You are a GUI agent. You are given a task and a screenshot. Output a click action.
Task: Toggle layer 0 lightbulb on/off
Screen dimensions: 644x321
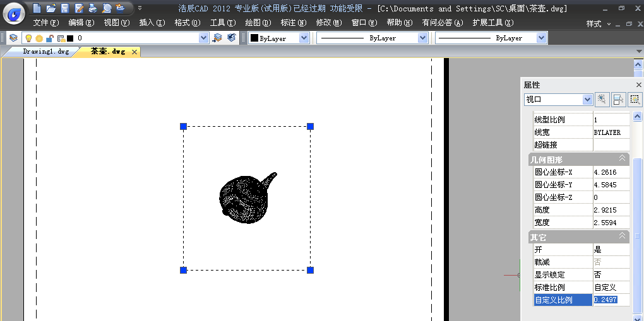(28, 38)
